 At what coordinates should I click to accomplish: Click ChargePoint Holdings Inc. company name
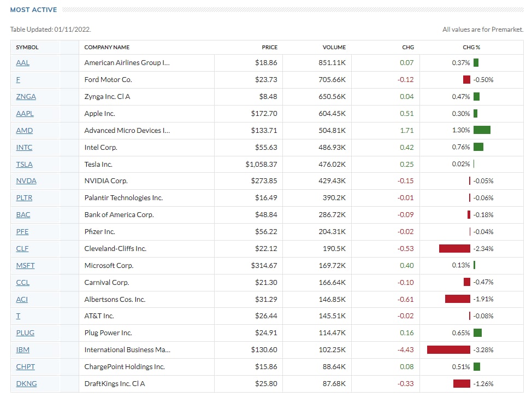125,367
